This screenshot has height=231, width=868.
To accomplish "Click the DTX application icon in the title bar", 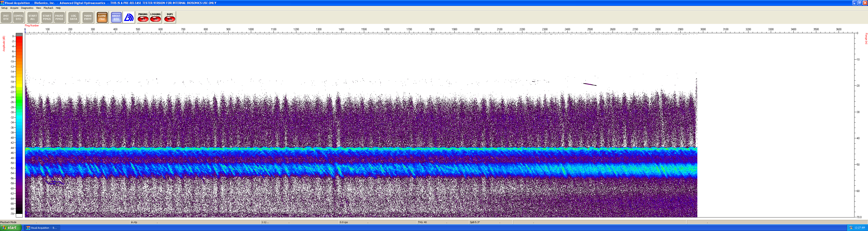I will (2, 3).
